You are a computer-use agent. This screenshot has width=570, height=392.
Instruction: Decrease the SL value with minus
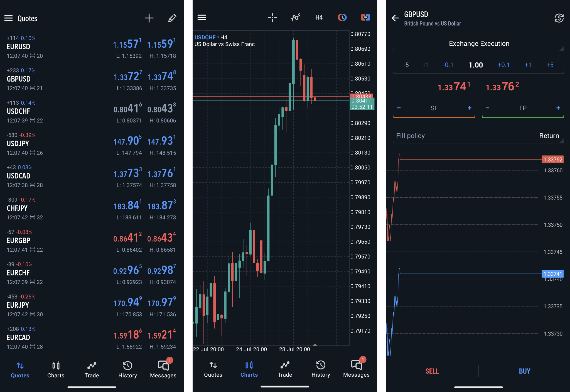[x=399, y=108]
